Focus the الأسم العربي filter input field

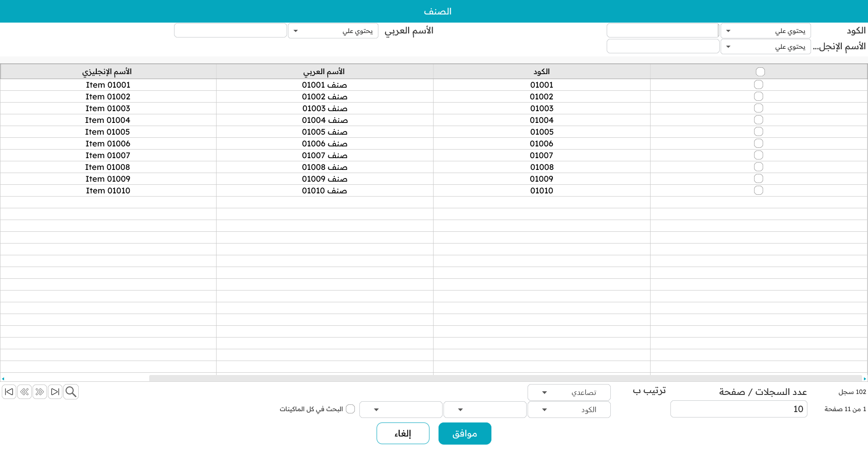coord(231,30)
